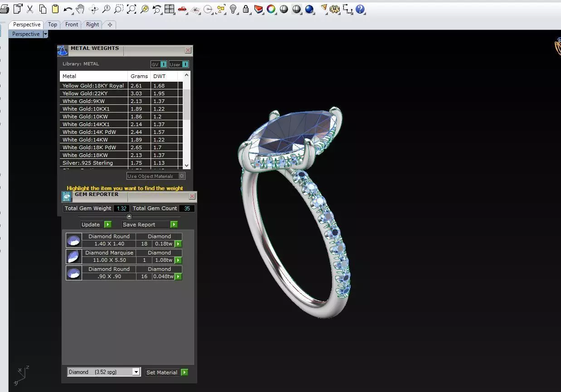Click the padlock lock objects icon
561x392 pixels.
point(246,9)
